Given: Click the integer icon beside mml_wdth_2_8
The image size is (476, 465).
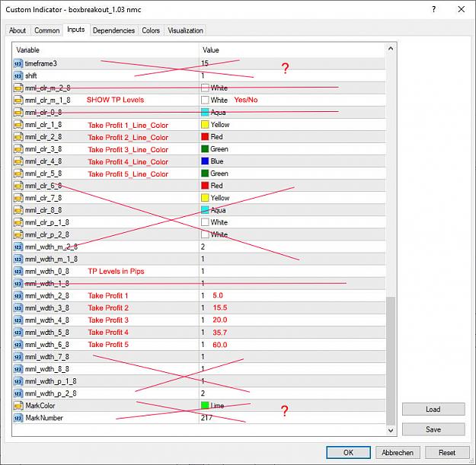Looking at the screenshot, I should pyautogui.click(x=18, y=296).
